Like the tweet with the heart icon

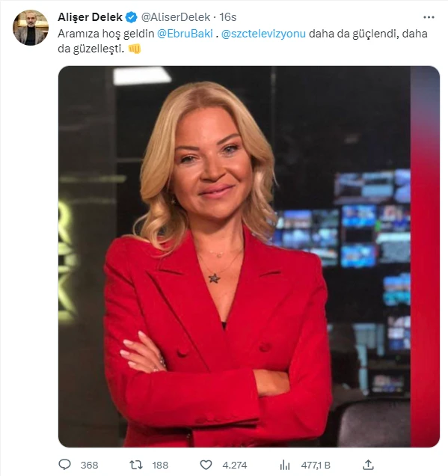pos(206,465)
